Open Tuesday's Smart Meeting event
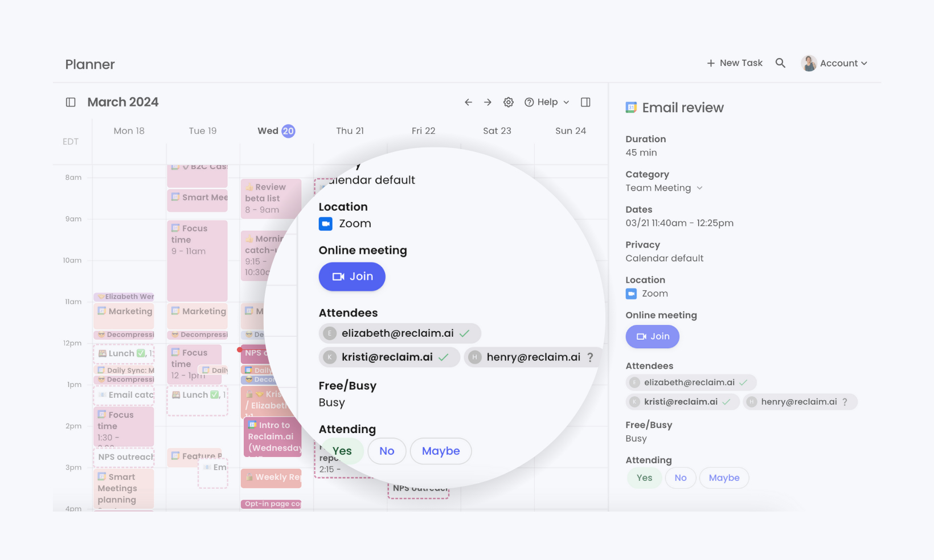 [x=197, y=200]
